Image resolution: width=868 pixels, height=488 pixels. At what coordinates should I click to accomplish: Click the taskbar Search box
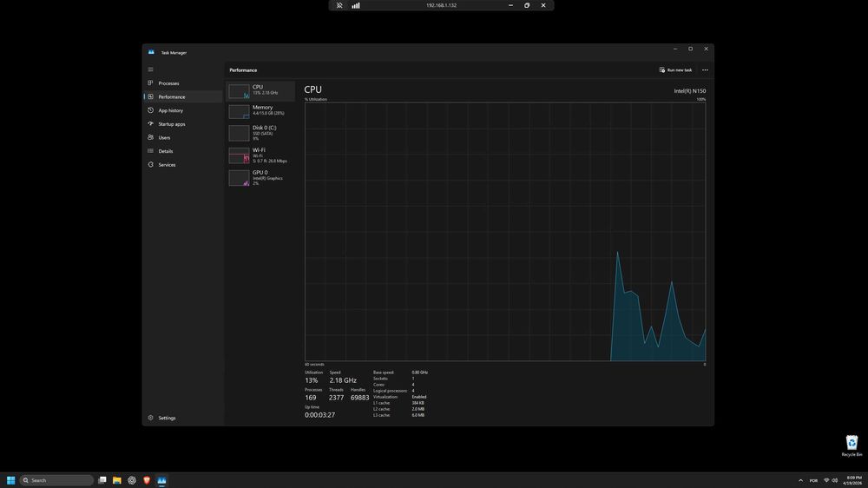pos(56,480)
